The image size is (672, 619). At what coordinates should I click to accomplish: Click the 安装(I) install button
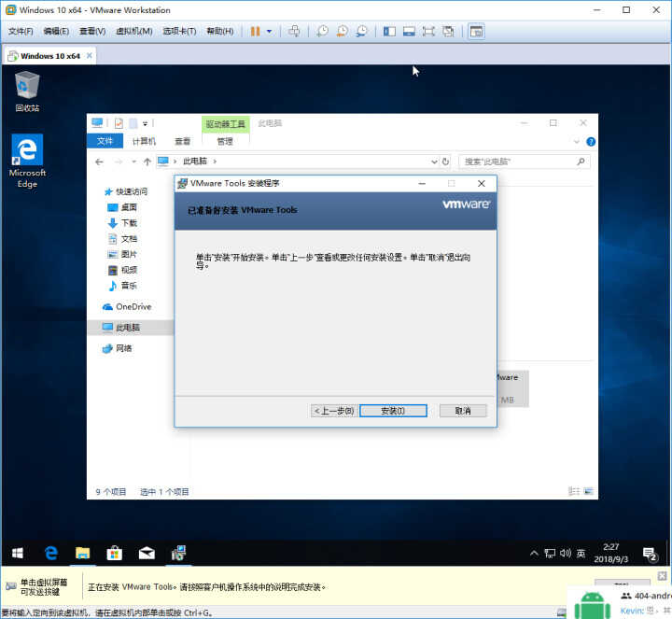[x=393, y=411]
